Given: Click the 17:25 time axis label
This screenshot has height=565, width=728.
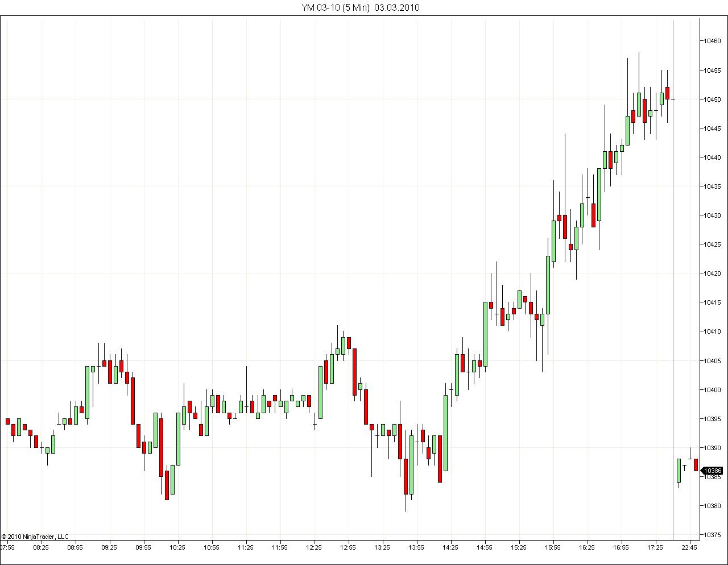Looking at the screenshot, I should [655, 548].
